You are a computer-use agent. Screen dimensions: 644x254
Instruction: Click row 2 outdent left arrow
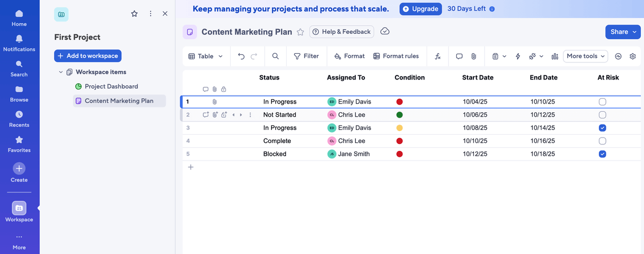(x=233, y=115)
